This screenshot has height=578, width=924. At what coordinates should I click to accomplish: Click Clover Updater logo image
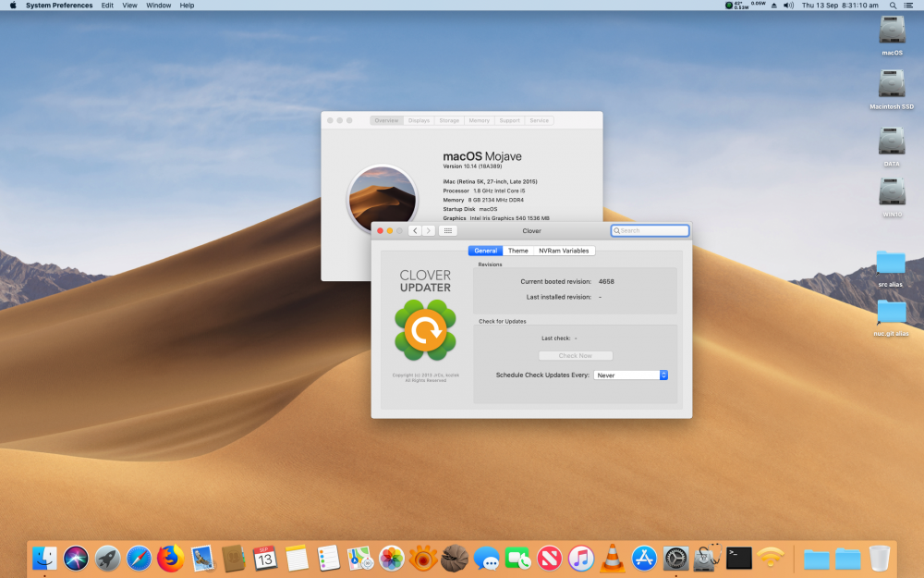tap(425, 330)
